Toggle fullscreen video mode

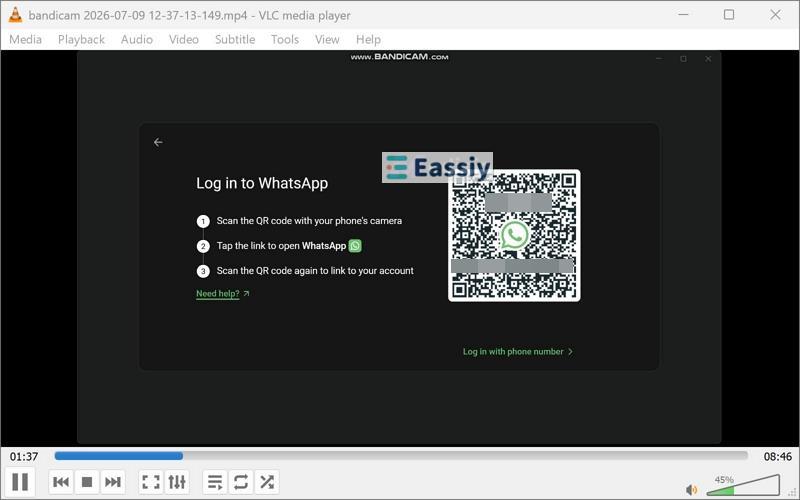tap(151, 482)
